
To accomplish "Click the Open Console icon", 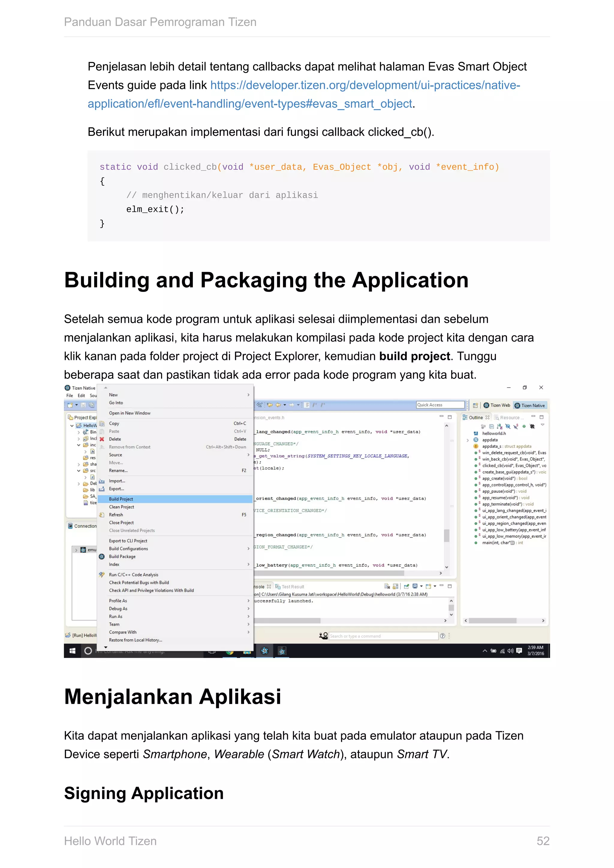I will pyautogui.click(x=428, y=586).
